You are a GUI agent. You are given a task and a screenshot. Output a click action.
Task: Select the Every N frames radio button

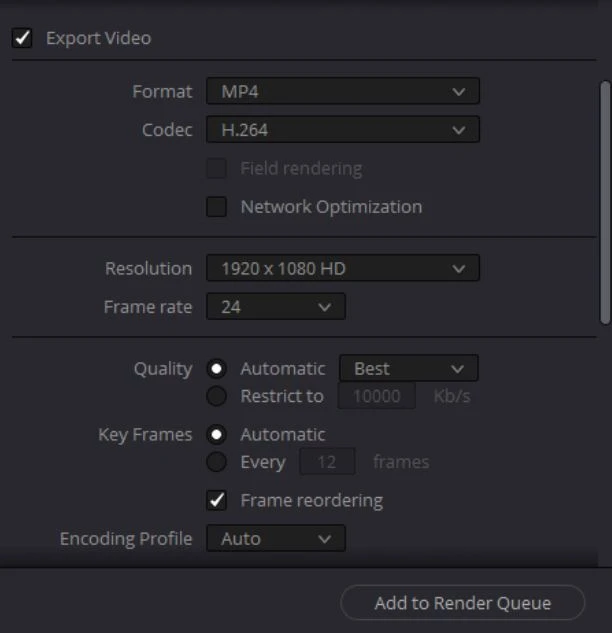(217, 462)
